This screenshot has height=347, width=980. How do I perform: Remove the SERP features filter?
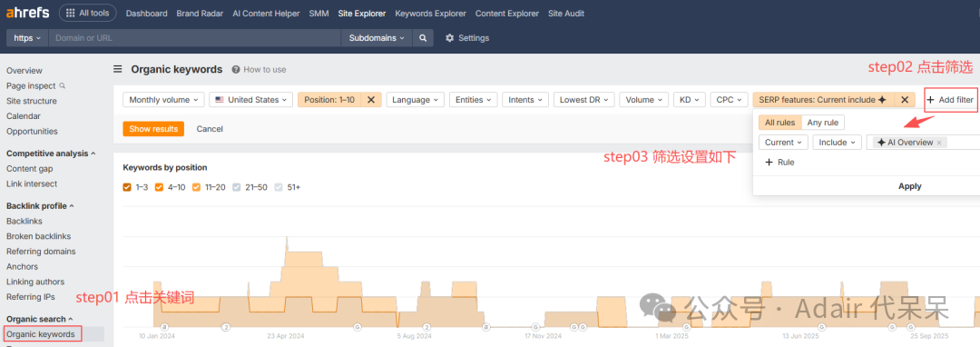905,99
